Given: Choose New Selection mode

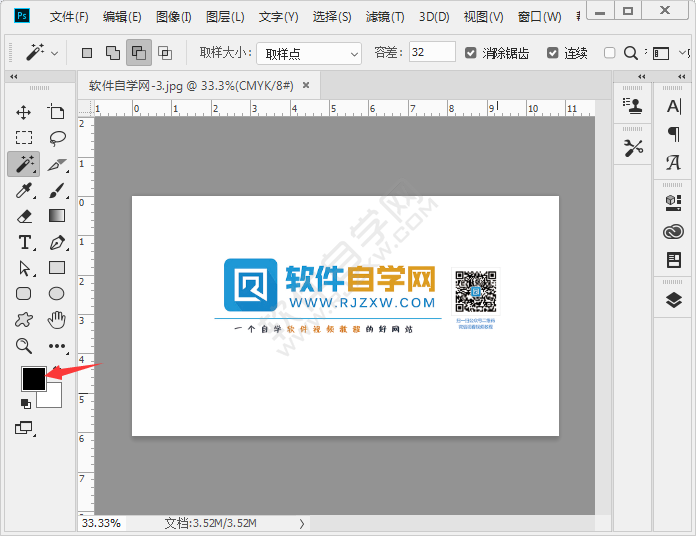Looking at the screenshot, I should tap(87, 53).
